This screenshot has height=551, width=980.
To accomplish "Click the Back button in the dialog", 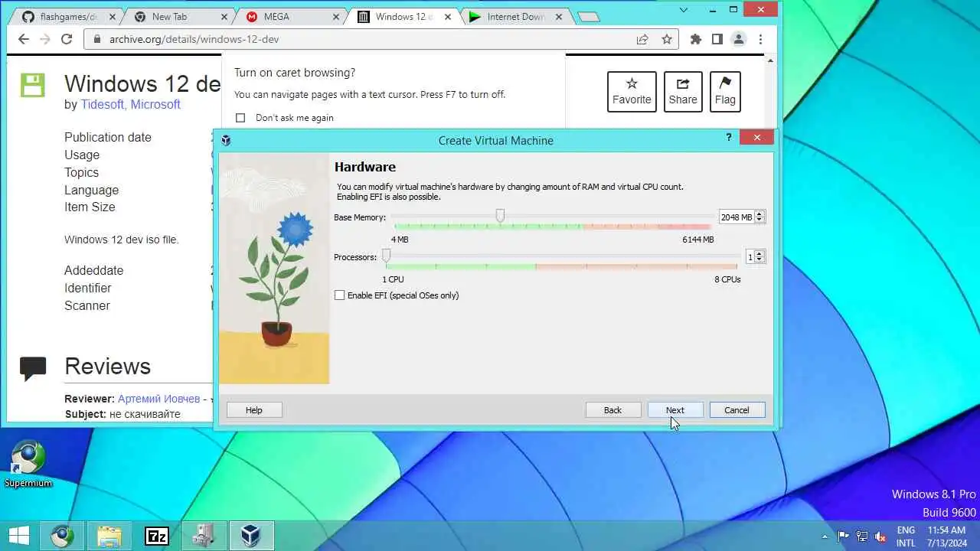I will [x=612, y=410].
